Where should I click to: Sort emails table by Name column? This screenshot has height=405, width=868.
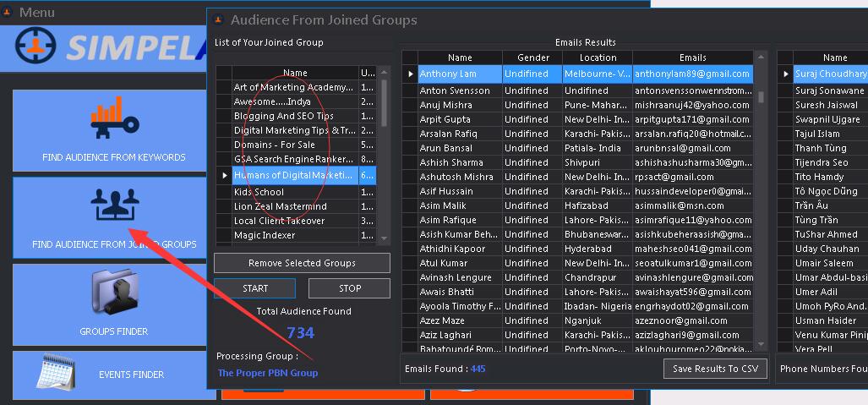click(460, 57)
